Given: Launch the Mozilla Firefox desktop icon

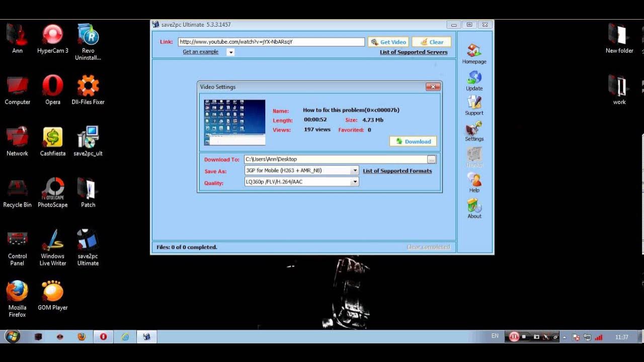Looking at the screenshot, I should (17, 299).
